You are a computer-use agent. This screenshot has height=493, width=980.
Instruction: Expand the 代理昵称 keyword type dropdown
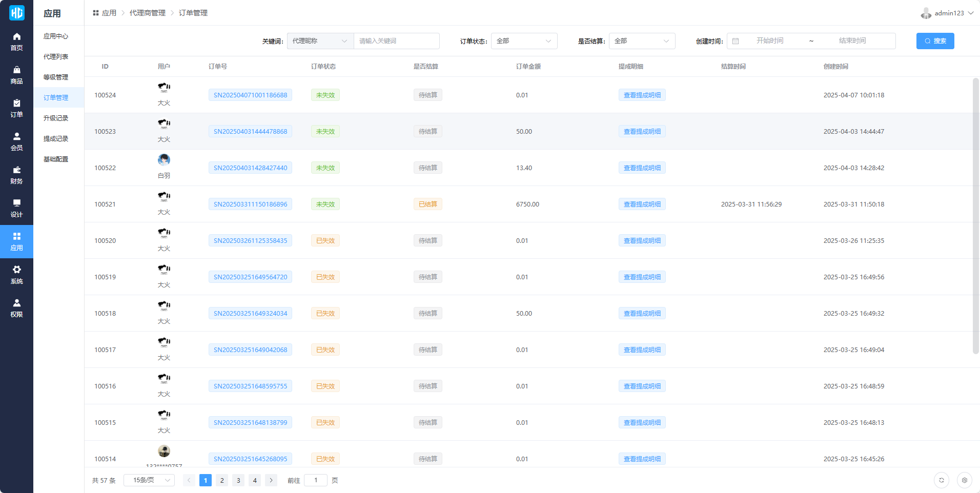click(x=320, y=41)
